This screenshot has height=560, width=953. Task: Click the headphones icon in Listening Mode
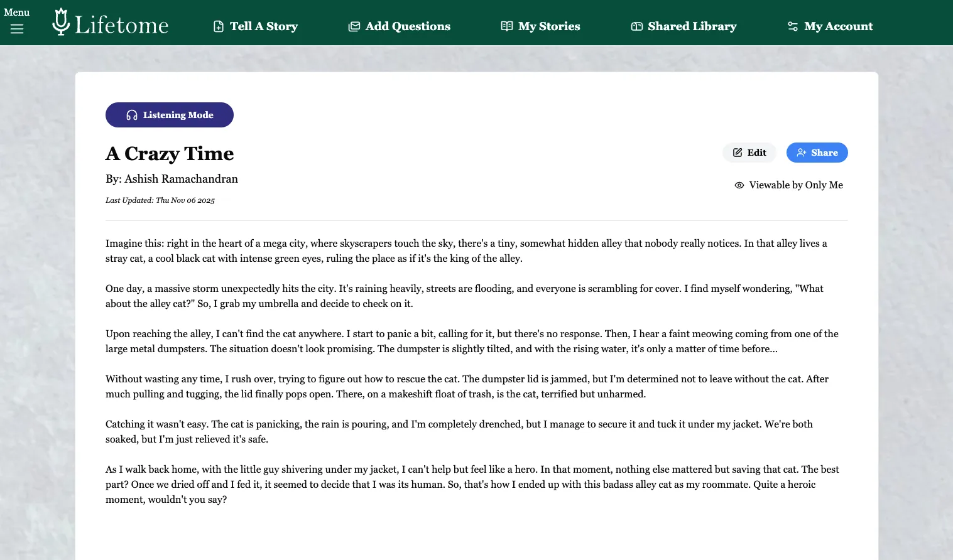point(132,115)
